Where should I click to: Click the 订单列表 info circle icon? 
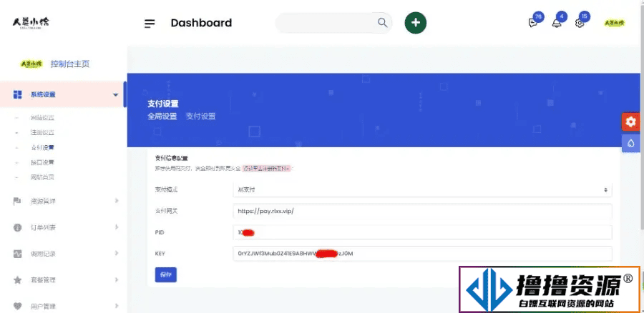[x=17, y=227]
